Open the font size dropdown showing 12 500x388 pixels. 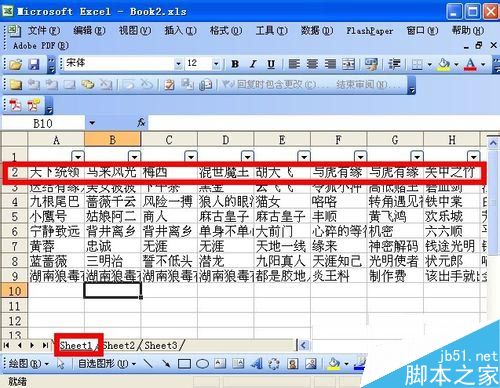216,64
